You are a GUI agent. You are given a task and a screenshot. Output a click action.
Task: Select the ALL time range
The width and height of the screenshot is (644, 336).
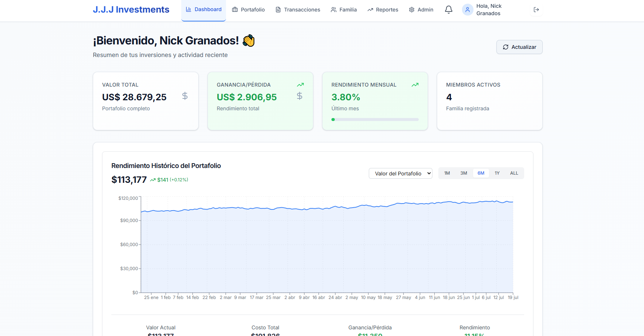(514, 173)
